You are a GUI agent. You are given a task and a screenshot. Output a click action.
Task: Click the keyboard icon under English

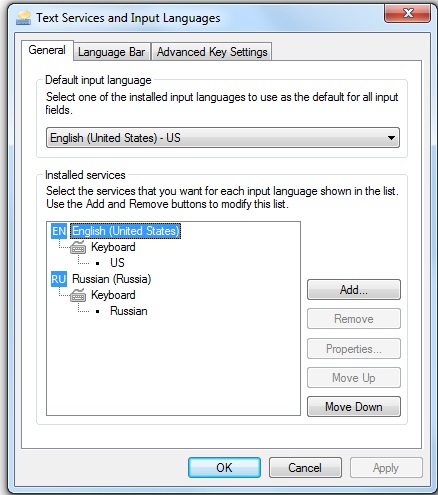pyautogui.click(x=78, y=248)
